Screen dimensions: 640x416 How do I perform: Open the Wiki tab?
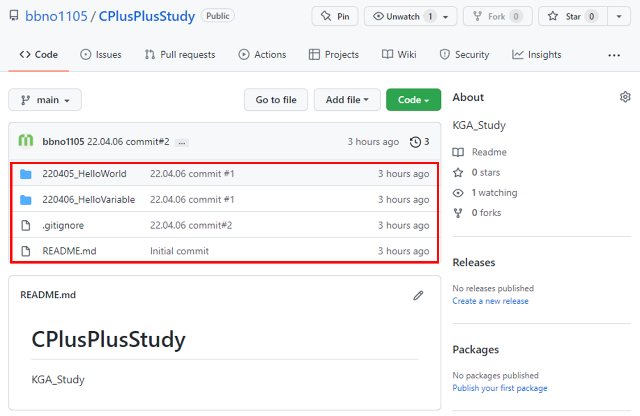pos(399,55)
